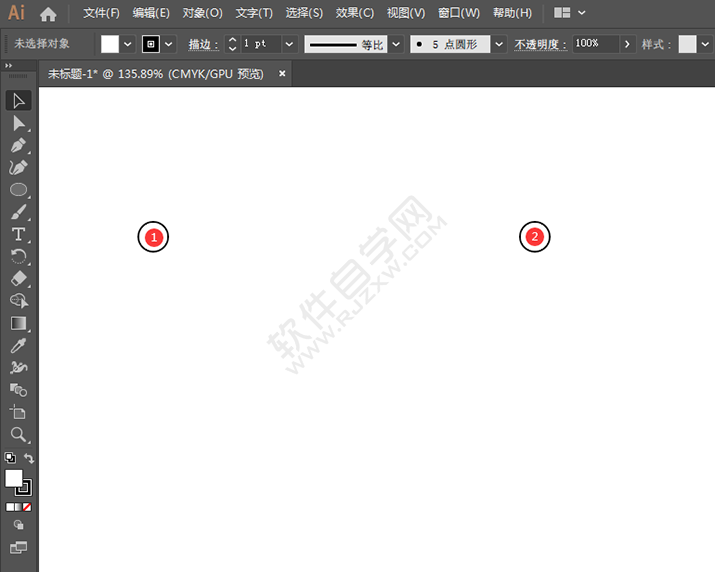Viewport: 715px width, 572px height.
Task: Open the workspace layout dropdown arrow
Action: (581, 13)
